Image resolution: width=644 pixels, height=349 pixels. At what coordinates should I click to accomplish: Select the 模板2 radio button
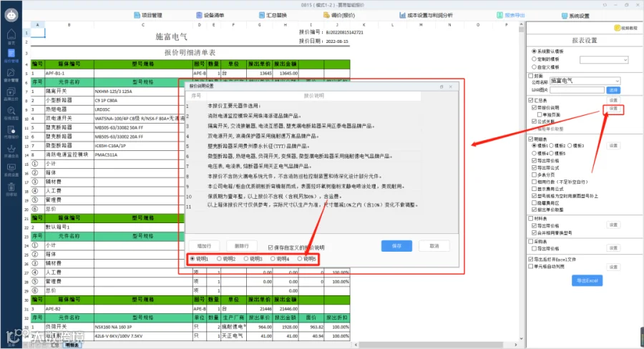pos(552,146)
